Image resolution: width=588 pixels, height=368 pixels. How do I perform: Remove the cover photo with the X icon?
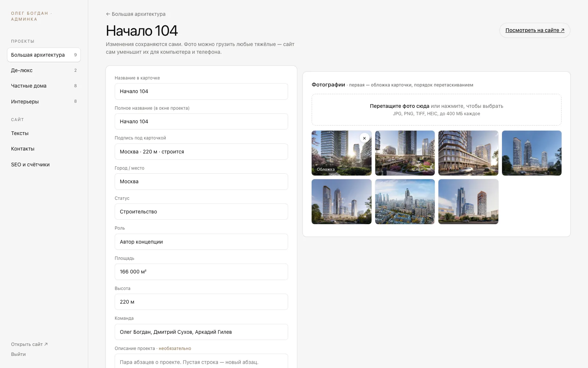point(364,138)
